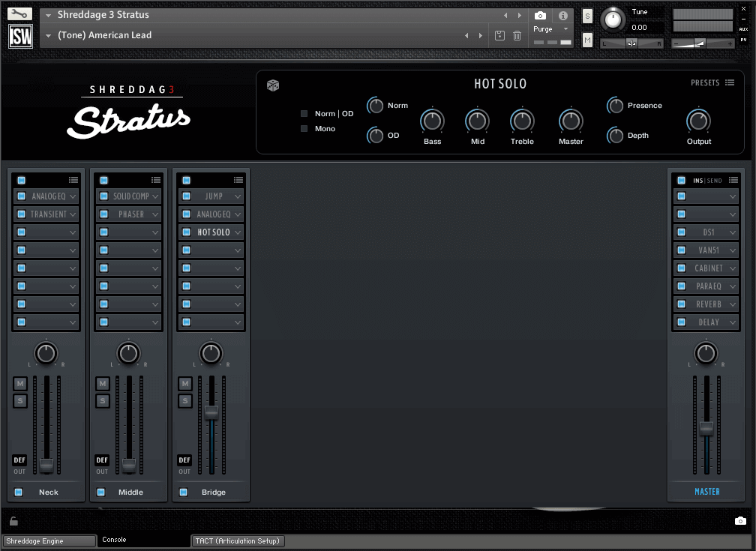
Task: Open the PHASER effect dropdown on Middle channel
Action: (x=128, y=214)
